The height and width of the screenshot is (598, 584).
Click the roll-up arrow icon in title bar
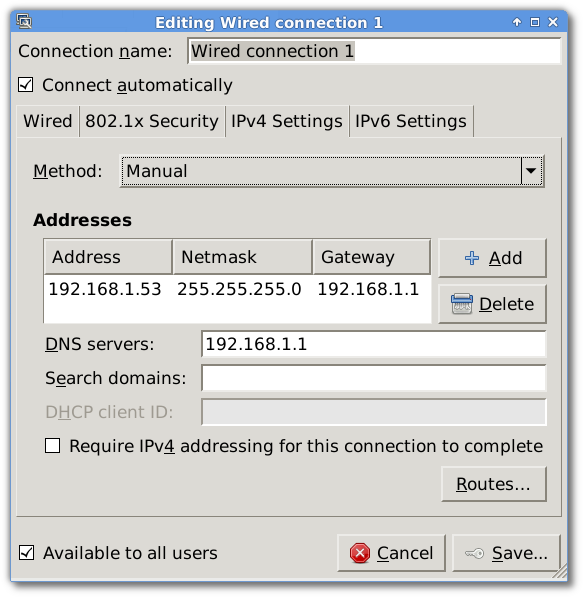tap(517, 22)
